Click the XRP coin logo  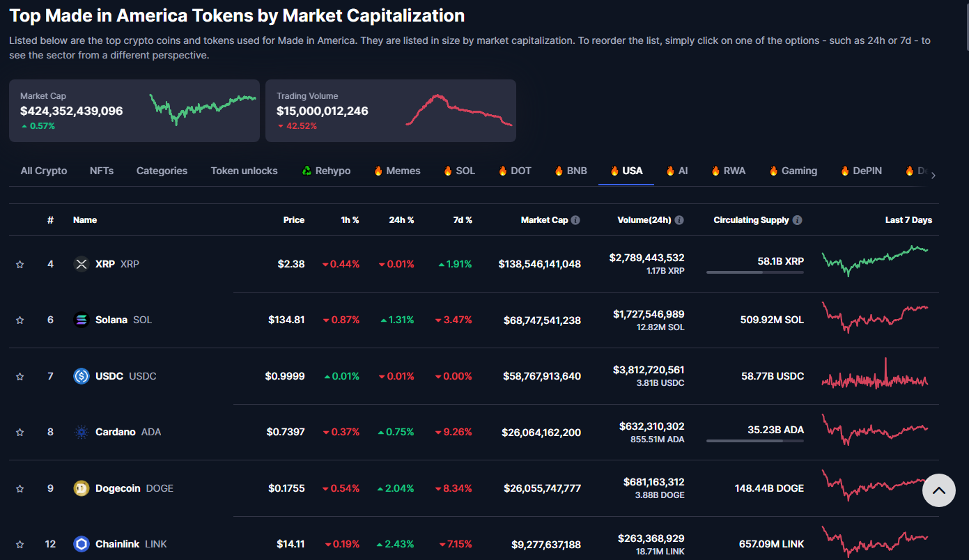(82, 264)
